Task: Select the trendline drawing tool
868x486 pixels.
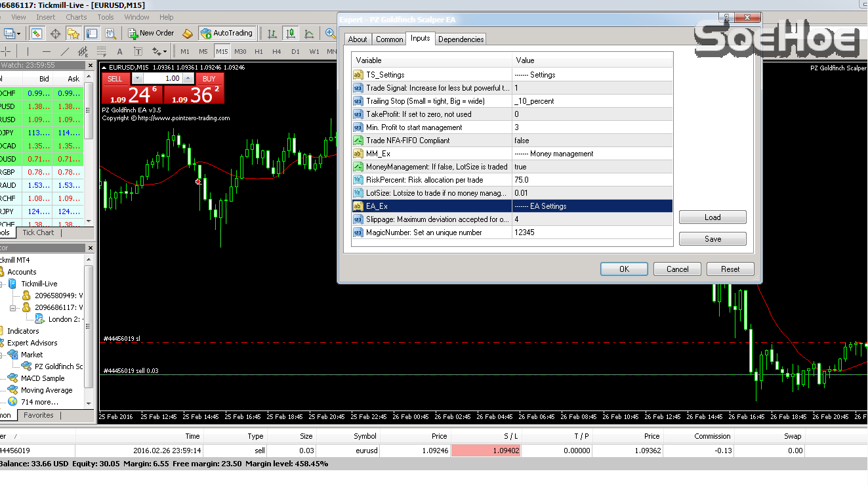Action: [x=64, y=51]
